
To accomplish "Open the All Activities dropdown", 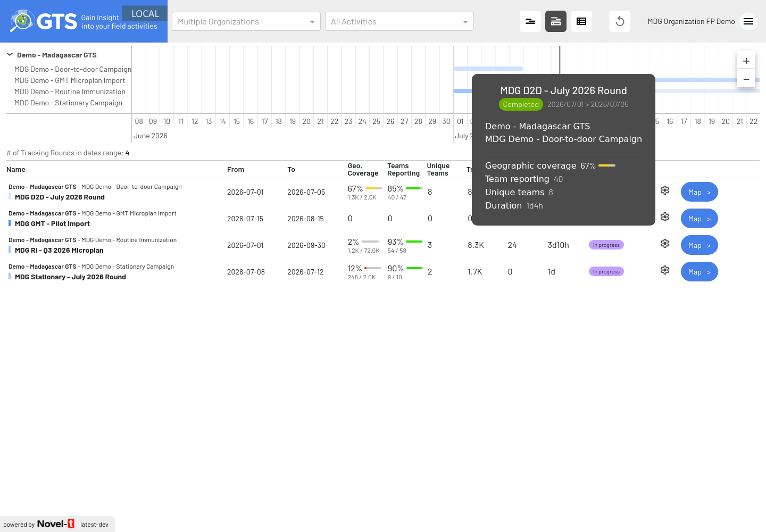I will click(399, 21).
